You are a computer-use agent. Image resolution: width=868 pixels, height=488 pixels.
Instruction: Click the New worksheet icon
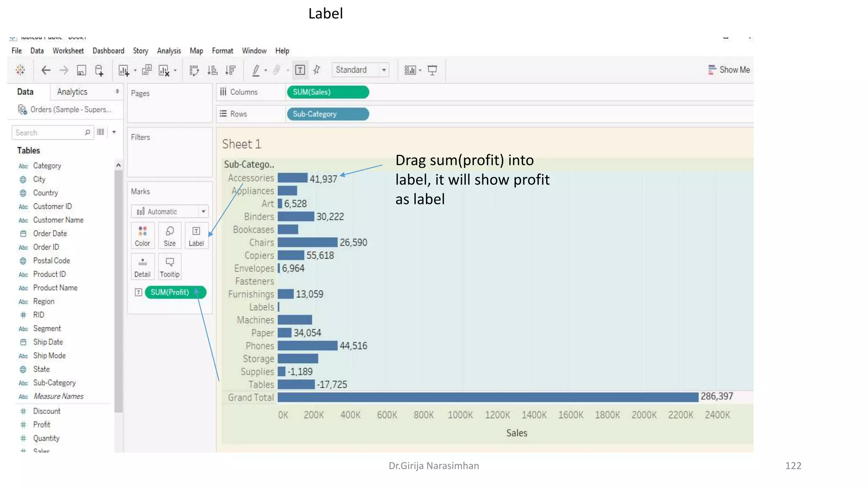[123, 70]
